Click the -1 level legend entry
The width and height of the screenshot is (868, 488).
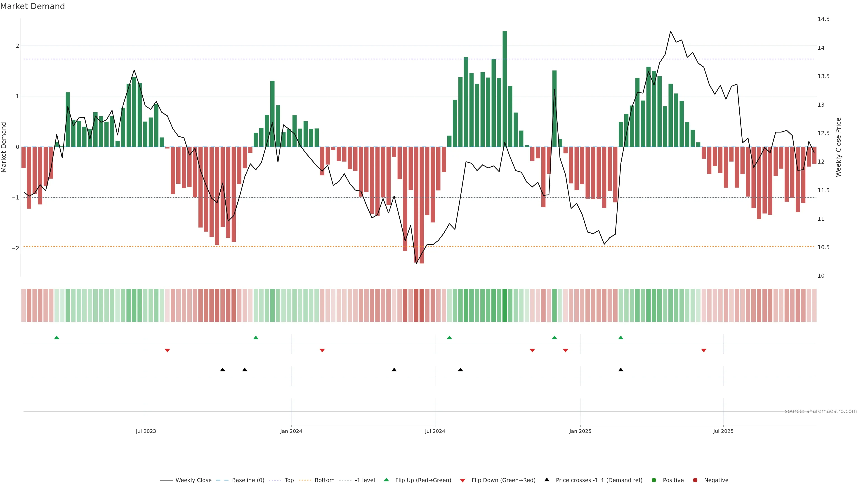point(365,480)
